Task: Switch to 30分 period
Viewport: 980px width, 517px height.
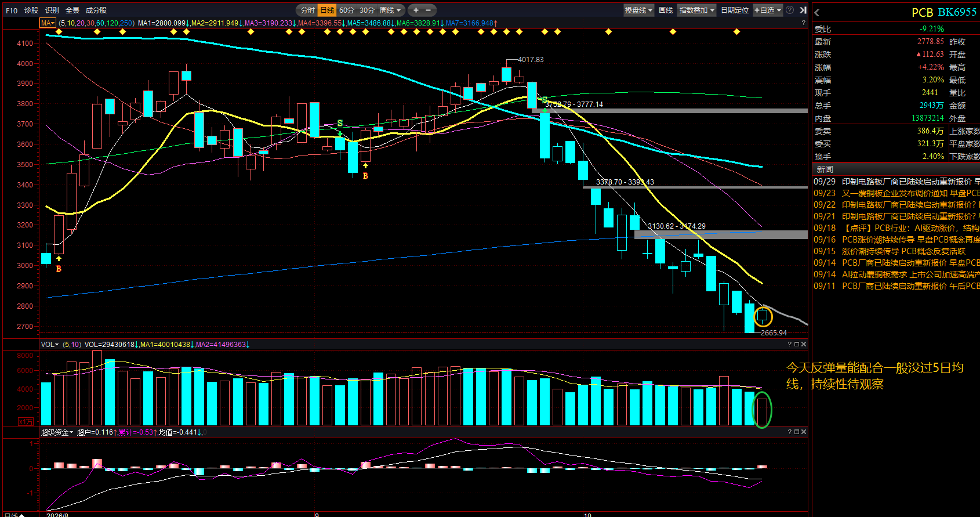Action: 366,10
